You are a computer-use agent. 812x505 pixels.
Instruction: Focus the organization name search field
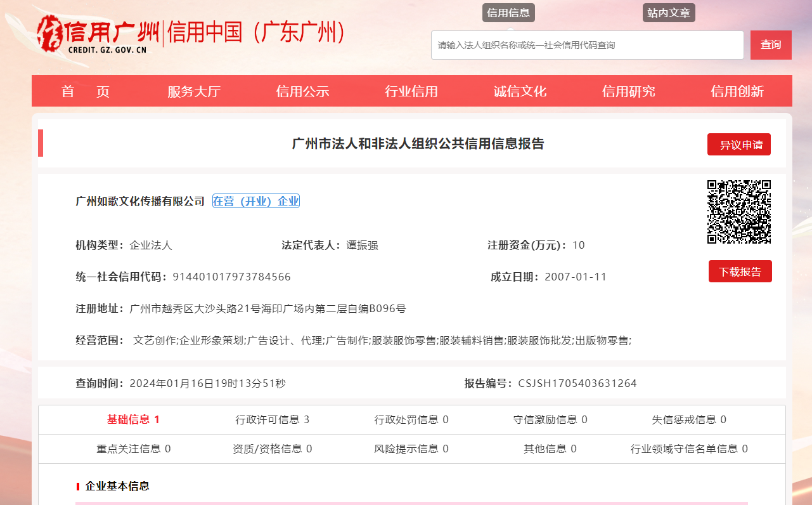(588, 45)
